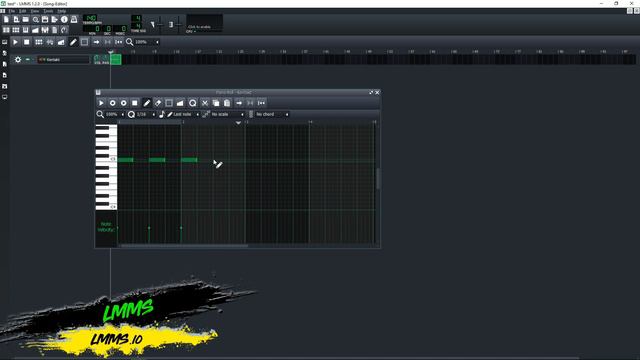This screenshot has width=640, height=360.
Task: Open the My Computer sidebar tab
Action: (x=4, y=97)
